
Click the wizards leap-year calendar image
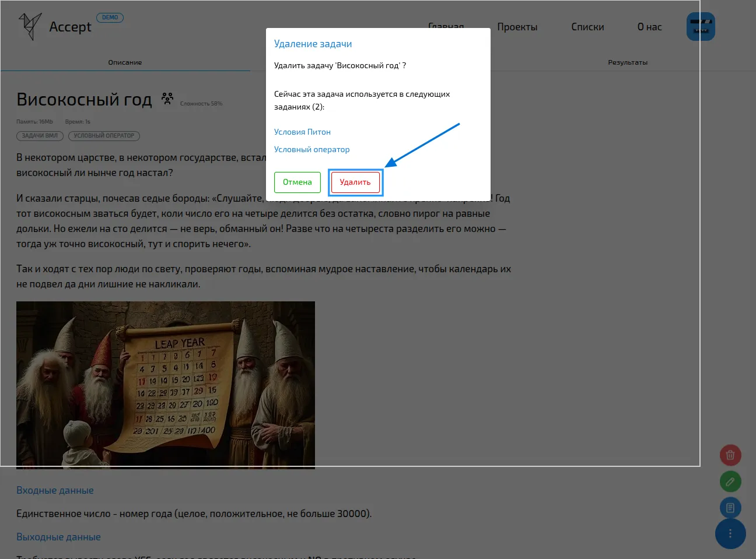166,385
